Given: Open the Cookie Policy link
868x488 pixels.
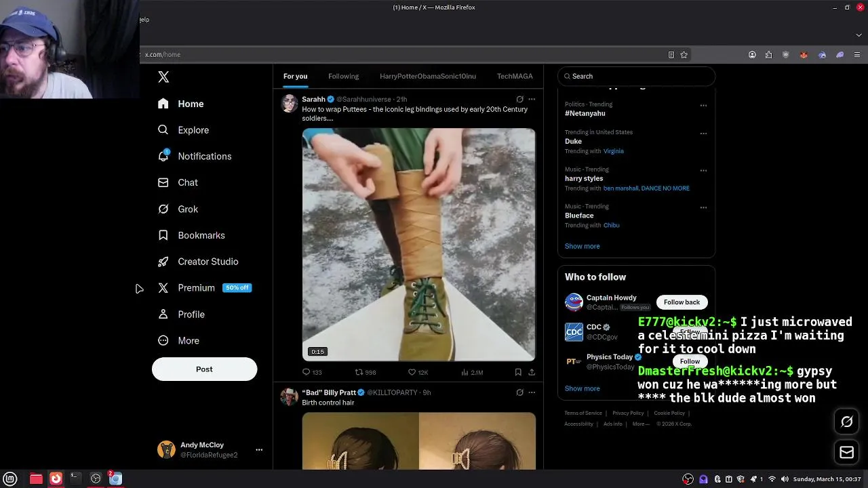Looking at the screenshot, I should pyautogui.click(x=669, y=413).
